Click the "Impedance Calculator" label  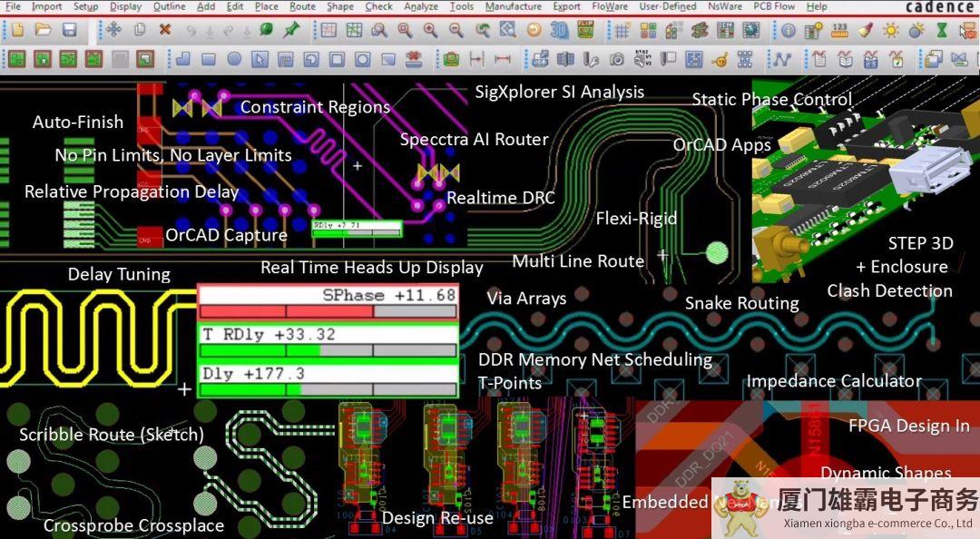834,381
